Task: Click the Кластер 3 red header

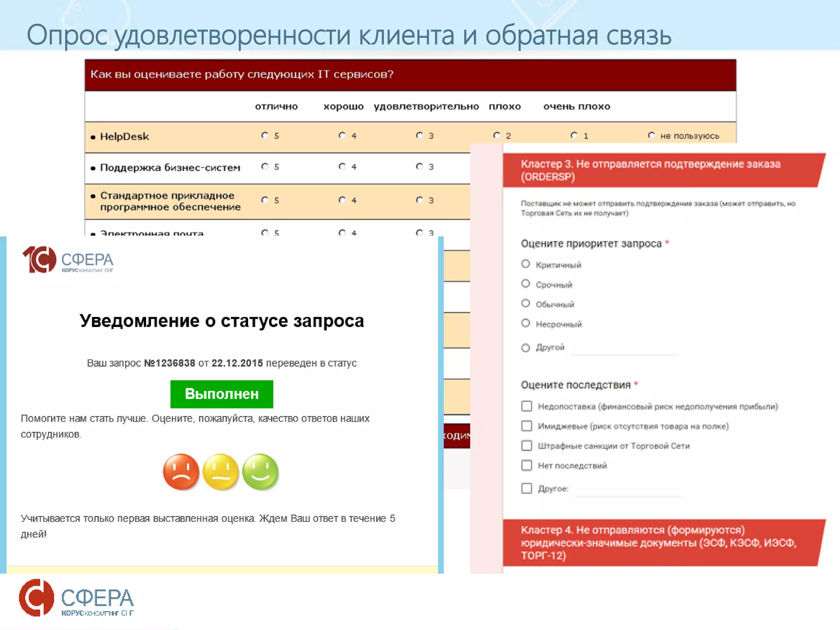Action: [664, 170]
